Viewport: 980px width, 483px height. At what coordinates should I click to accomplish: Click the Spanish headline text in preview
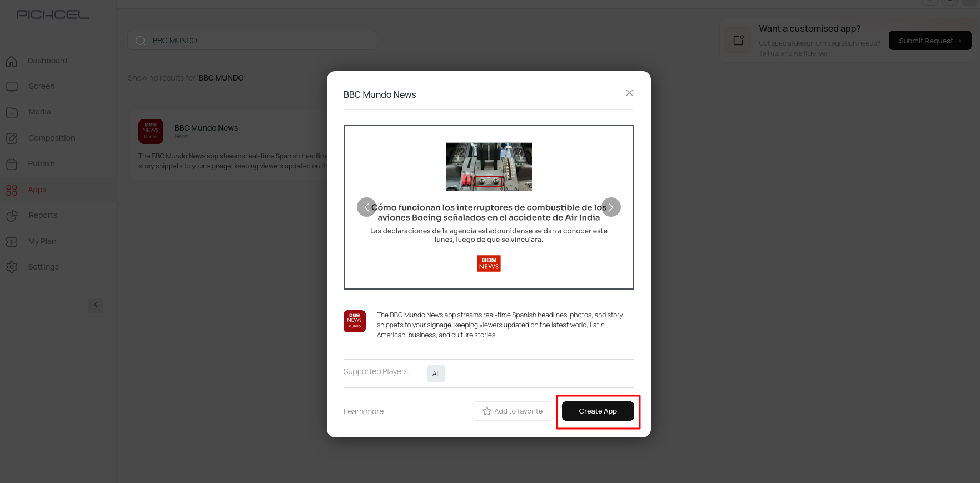489,212
